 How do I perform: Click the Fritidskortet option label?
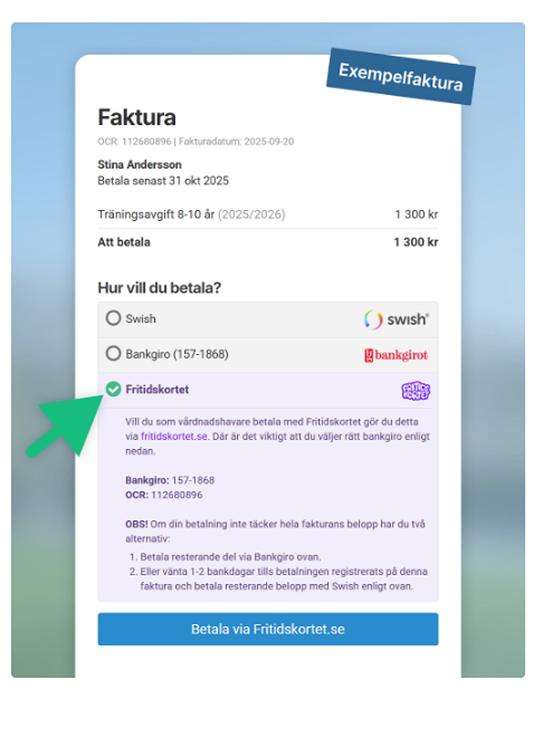pos(157,390)
